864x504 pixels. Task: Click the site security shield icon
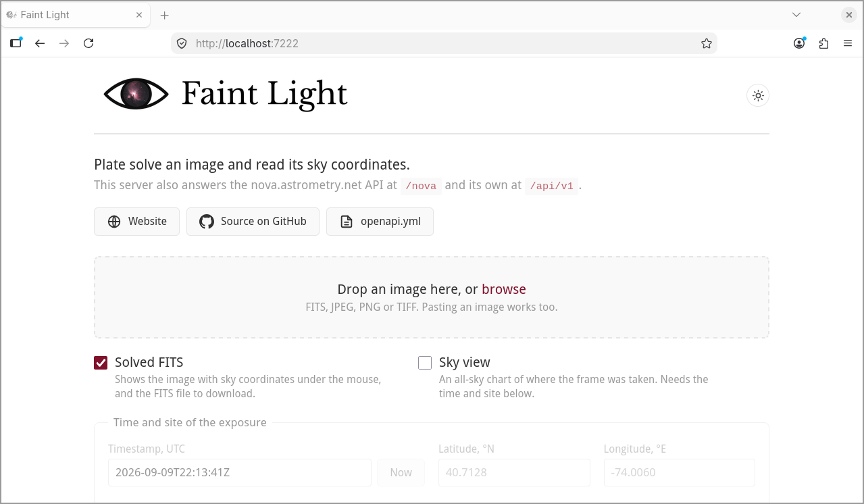pos(182,43)
